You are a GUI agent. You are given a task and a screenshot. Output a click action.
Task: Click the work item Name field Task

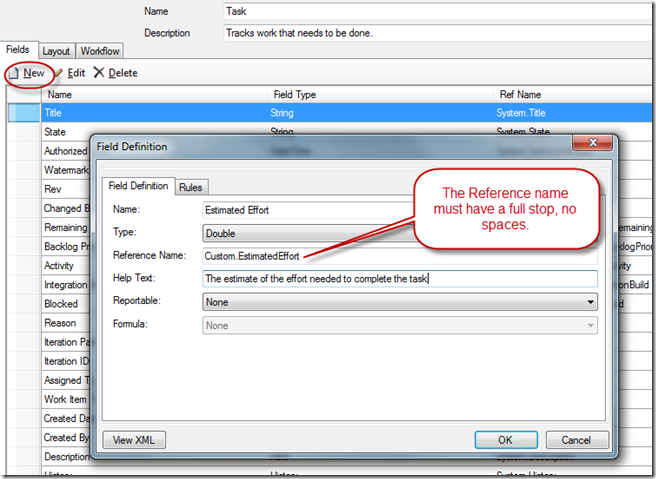coord(437,11)
